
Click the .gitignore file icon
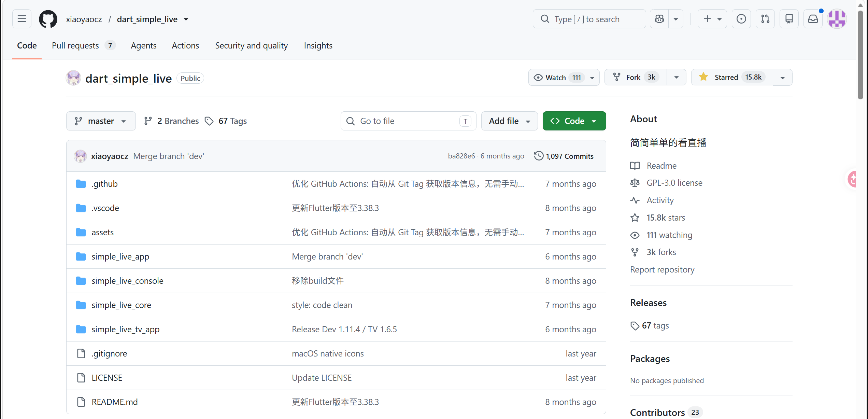pyautogui.click(x=81, y=353)
